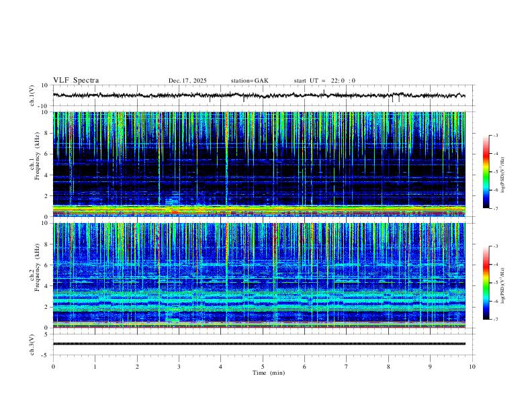Click the "-3" tick on ch.1 colorbar
This screenshot has height=411, width=532.
(x=496, y=135)
